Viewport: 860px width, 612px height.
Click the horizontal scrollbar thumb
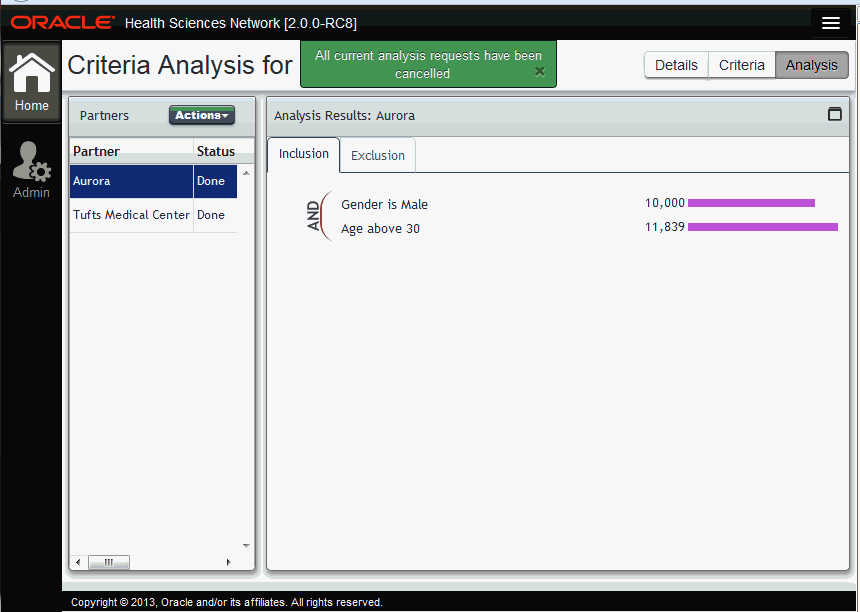click(109, 562)
